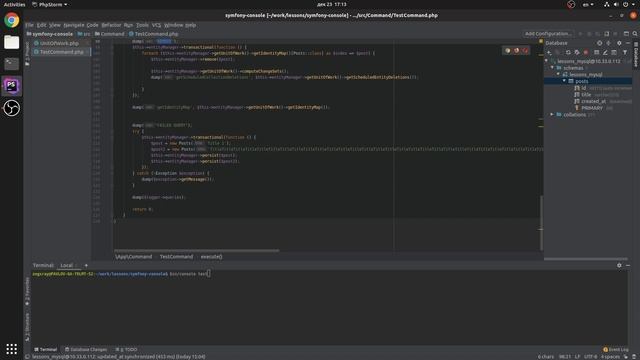Click the filter funnel icon in Database toolbar
Screen dimensions: 640x360
tap(624, 52)
